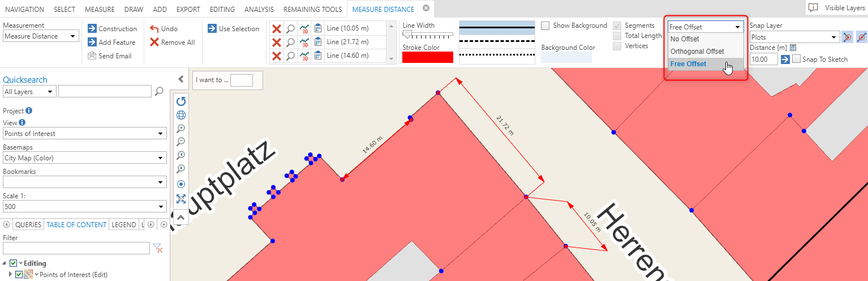Enable the Vertices checkbox

(x=617, y=46)
